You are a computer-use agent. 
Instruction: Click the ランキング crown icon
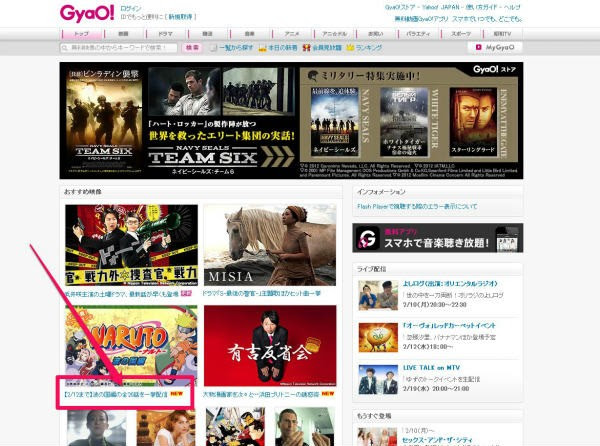350,48
